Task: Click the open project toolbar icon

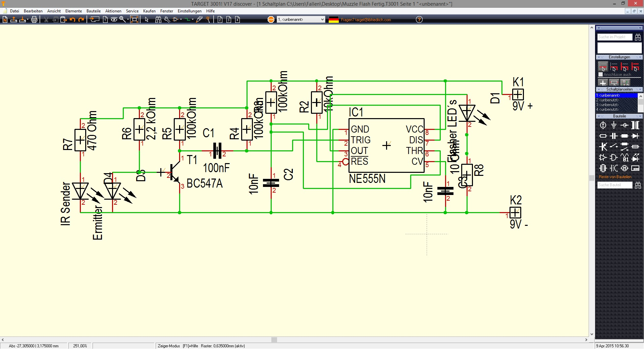Action: click(x=14, y=20)
